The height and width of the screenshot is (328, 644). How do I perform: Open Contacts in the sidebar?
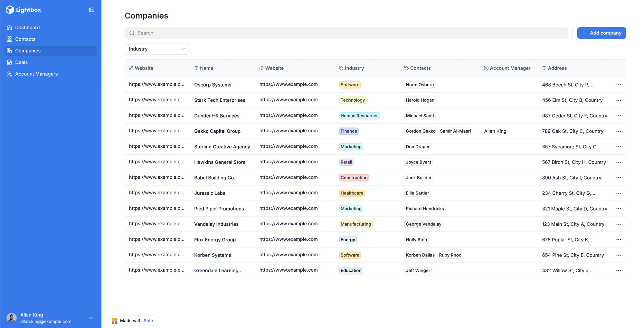coord(51,39)
